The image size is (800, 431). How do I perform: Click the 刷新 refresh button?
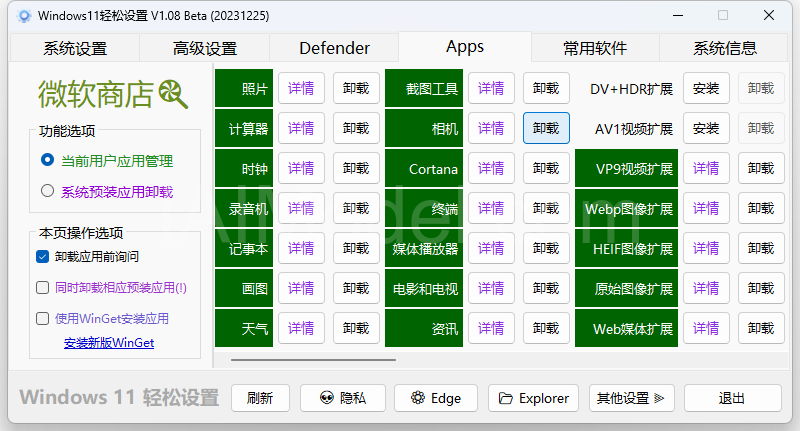[260, 398]
